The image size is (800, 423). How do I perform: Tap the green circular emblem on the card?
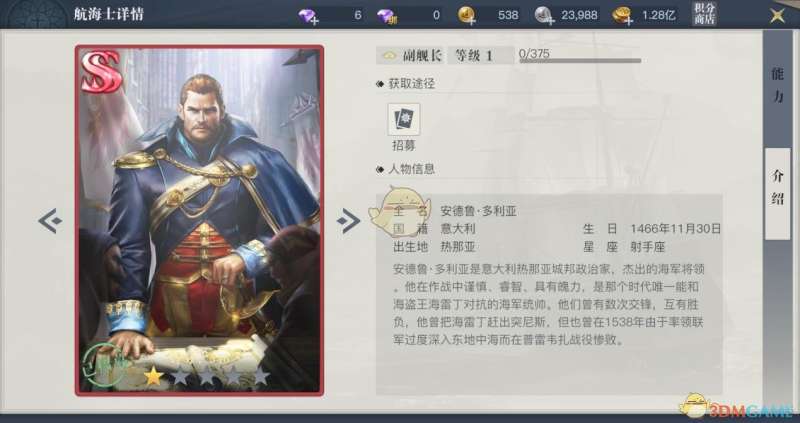coord(104,364)
